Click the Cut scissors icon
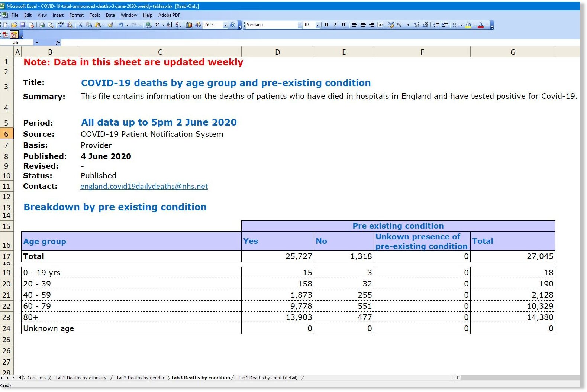Viewport: 587px width, 392px height. (x=80, y=25)
